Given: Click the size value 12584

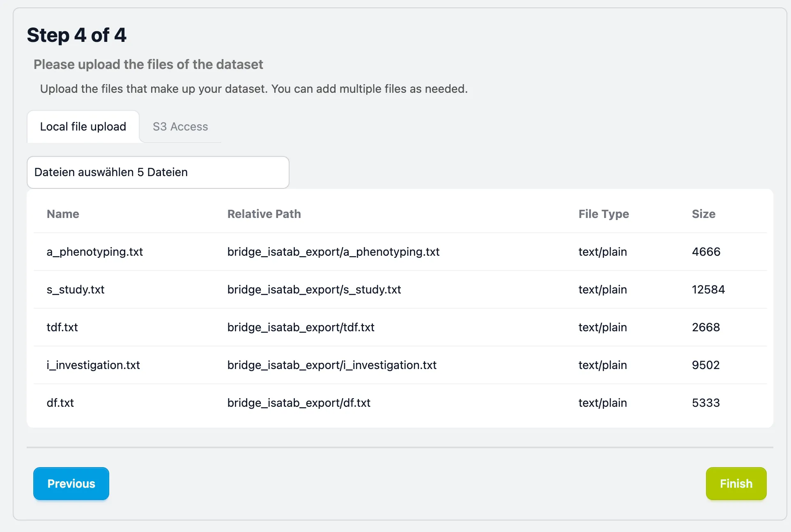Looking at the screenshot, I should 708,289.
